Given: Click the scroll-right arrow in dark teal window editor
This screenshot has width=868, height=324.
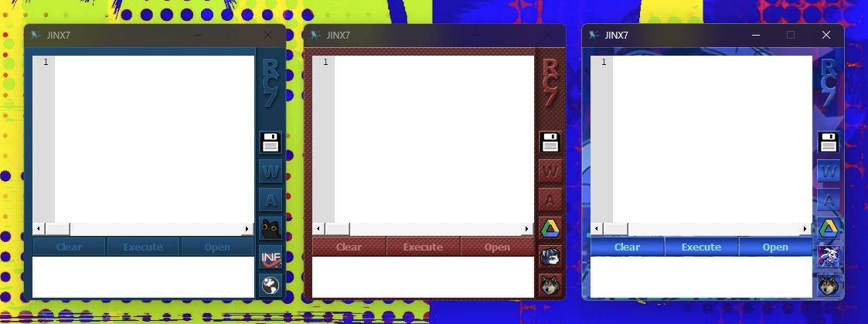Looking at the screenshot, I should [247, 229].
